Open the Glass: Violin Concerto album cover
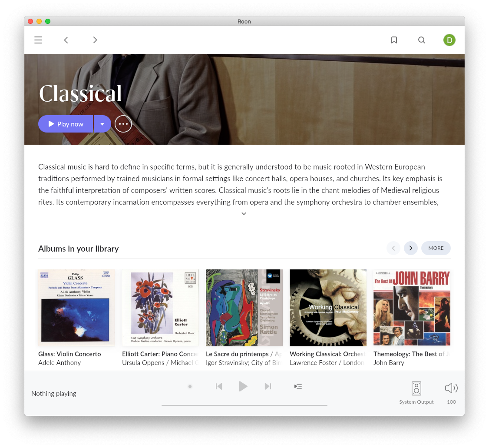This screenshot has height=448, width=489. 77,308
